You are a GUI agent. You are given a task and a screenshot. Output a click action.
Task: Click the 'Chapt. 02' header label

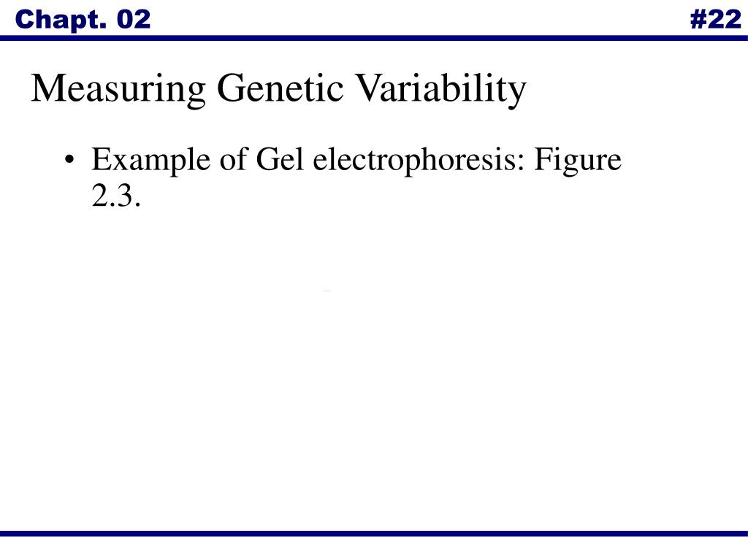83,20
